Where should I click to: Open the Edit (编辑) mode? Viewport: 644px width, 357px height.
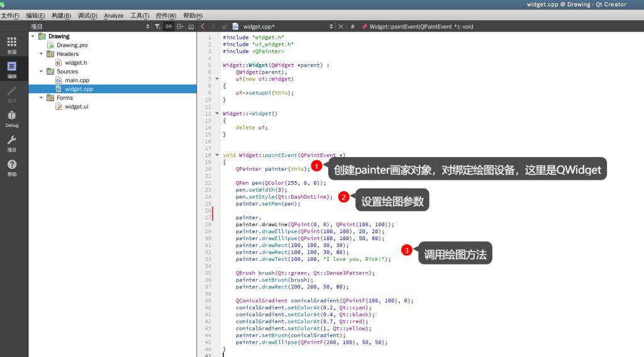coord(11,69)
